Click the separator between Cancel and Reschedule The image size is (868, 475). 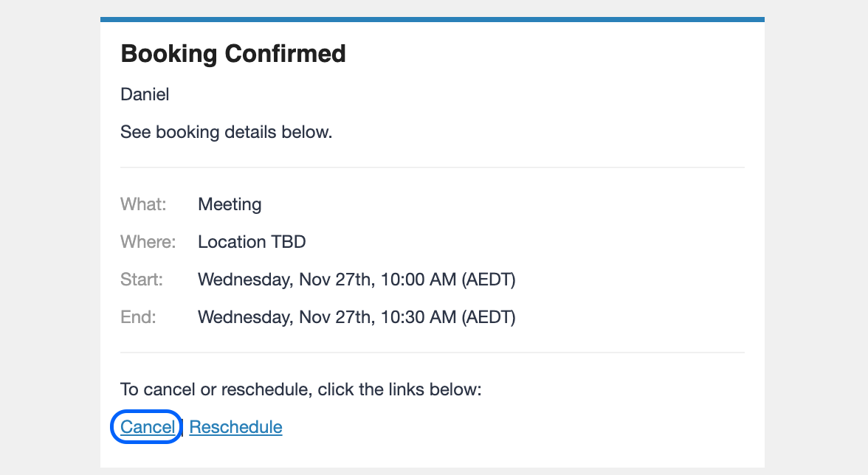[x=183, y=428]
